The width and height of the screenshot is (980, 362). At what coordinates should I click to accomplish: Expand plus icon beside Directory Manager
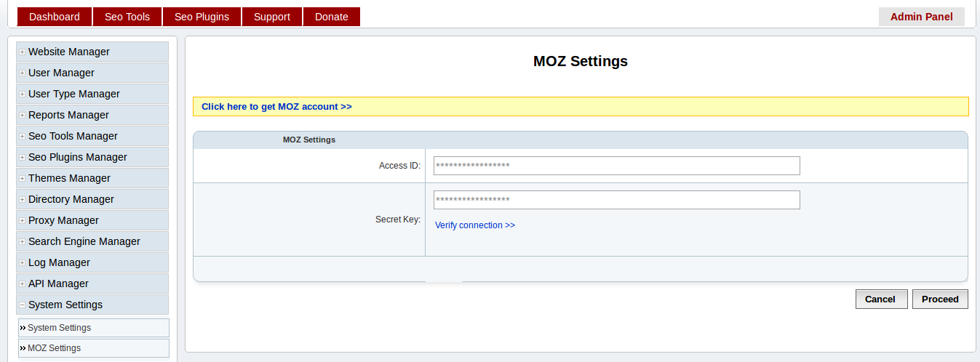23,200
